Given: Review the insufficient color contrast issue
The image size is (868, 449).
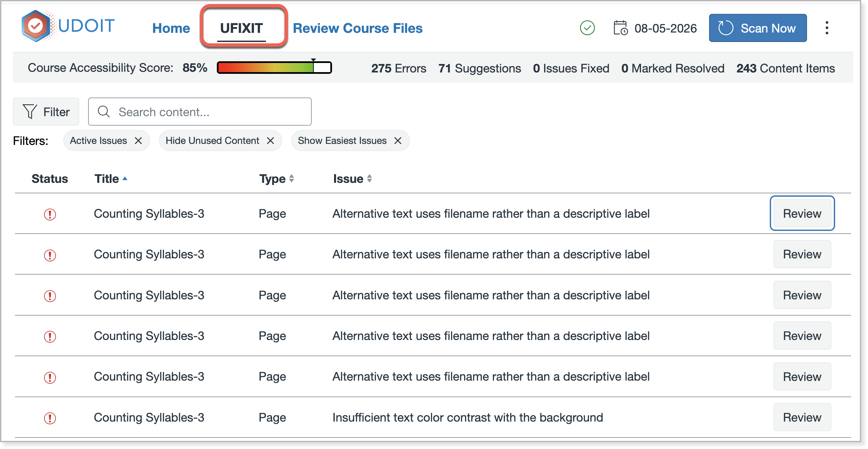Looking at the screenshot, I should 802,417.
